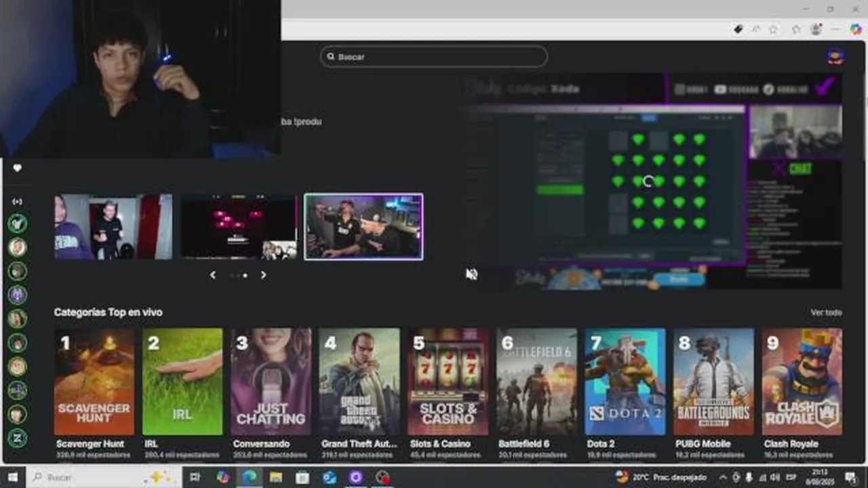Screen dimensions: 868x488
Task: Click the Dota 2 title link
Action: coord(601,444)
